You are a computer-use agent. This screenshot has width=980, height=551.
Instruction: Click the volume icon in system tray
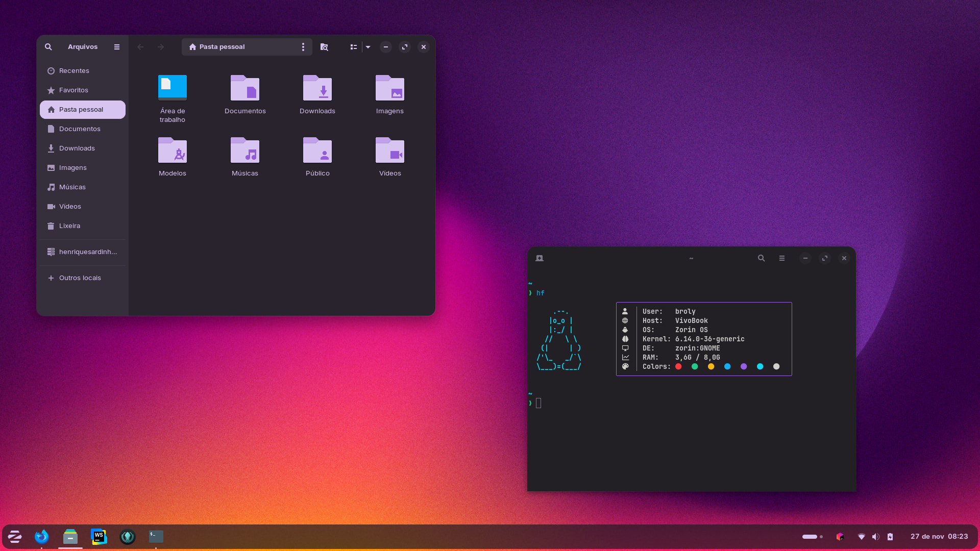point(876,537)
